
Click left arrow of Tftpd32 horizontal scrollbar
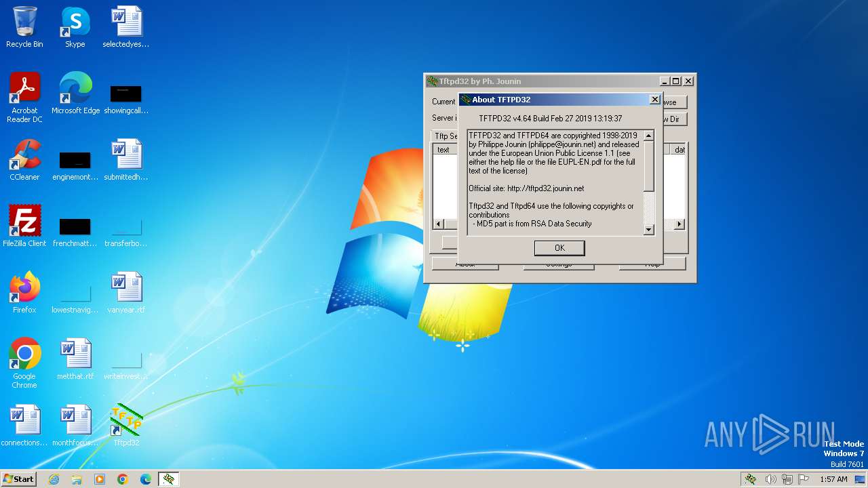pos(438,224)
